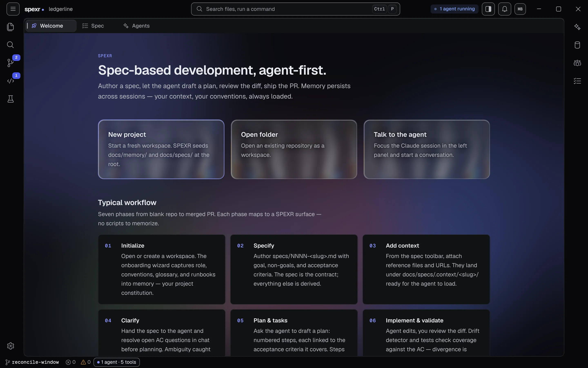
Task: Click the 02 Specify workflow card
Action: coord(294,269)
